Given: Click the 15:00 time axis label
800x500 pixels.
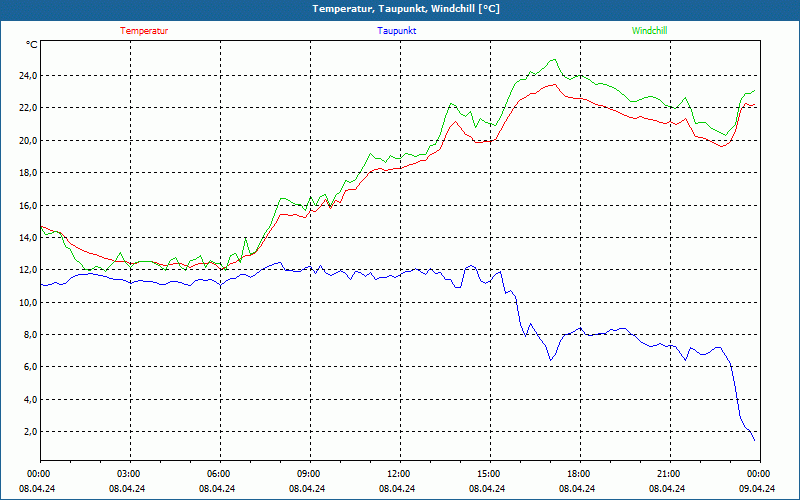Looking at the screenshot, I should (489, 474).
